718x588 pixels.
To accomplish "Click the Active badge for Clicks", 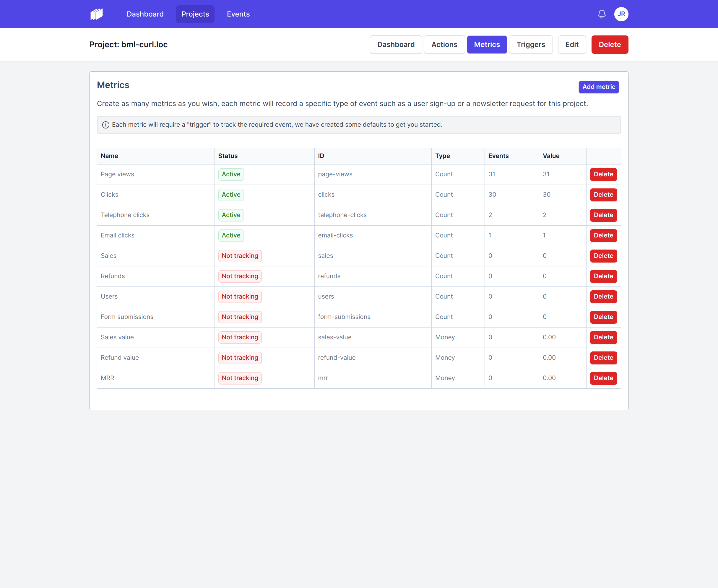I will click(x=231, y=195).
